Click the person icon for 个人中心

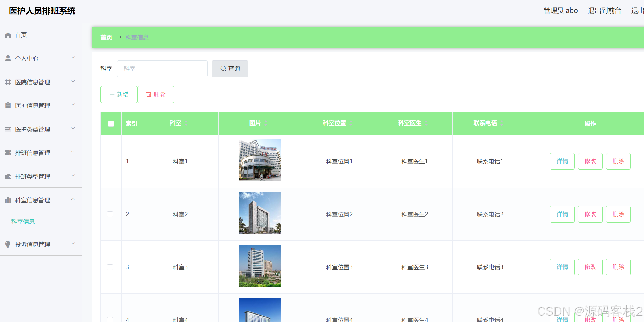(x=8, y=58)
